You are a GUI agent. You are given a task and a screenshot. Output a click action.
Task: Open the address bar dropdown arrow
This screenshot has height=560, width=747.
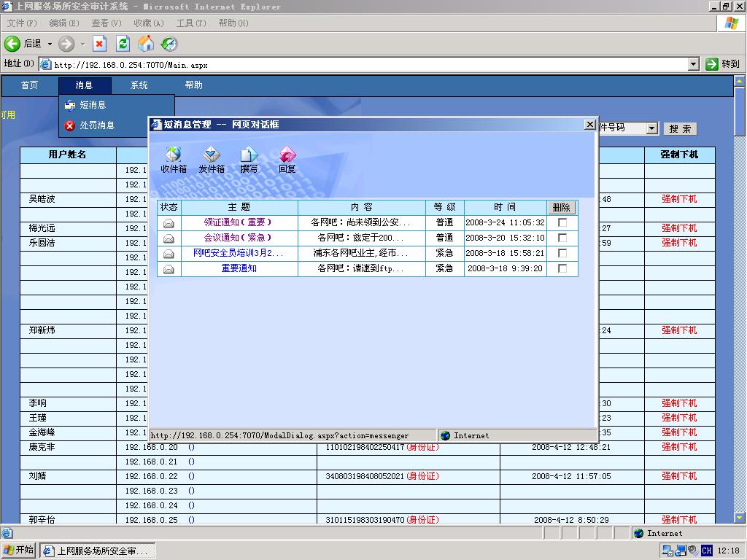694,64
